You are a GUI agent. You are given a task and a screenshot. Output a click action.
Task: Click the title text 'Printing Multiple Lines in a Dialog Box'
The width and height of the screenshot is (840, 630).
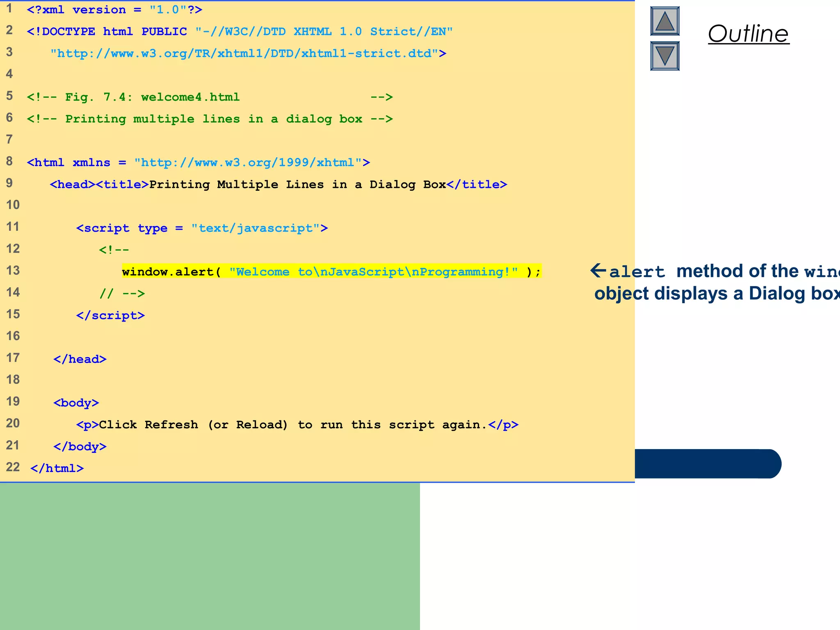coord(297,185)
